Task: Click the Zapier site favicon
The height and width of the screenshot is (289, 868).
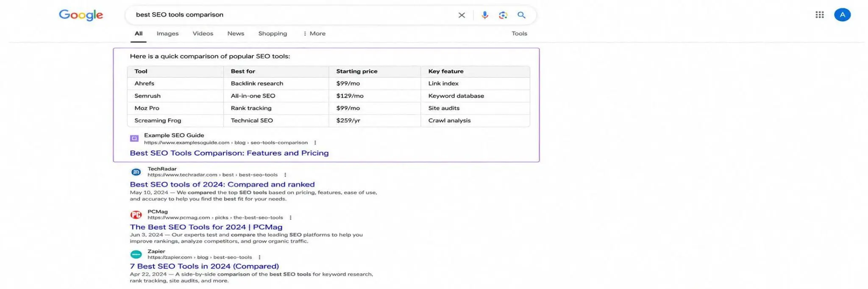Action: [136, 254]
